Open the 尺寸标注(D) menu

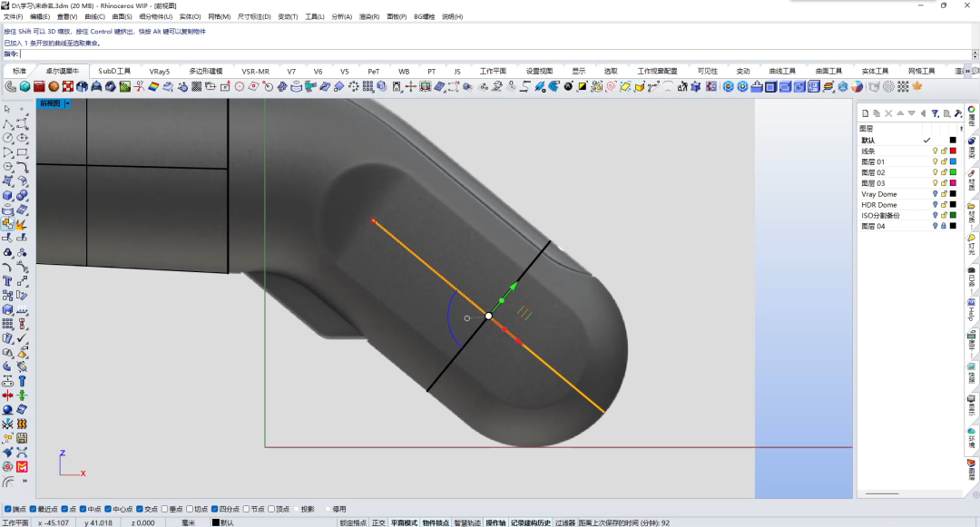click(x=254, y=17)
